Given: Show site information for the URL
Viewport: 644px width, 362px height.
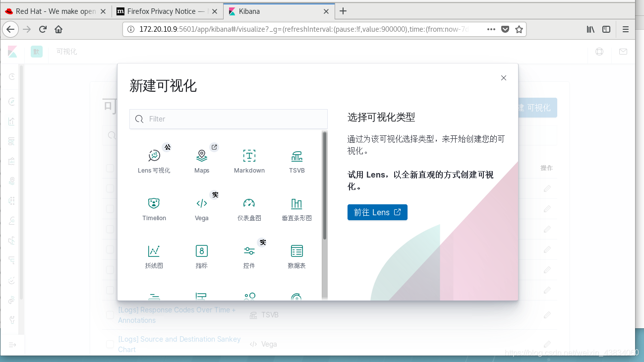Looking at the screenshot, I should point(131,29).
